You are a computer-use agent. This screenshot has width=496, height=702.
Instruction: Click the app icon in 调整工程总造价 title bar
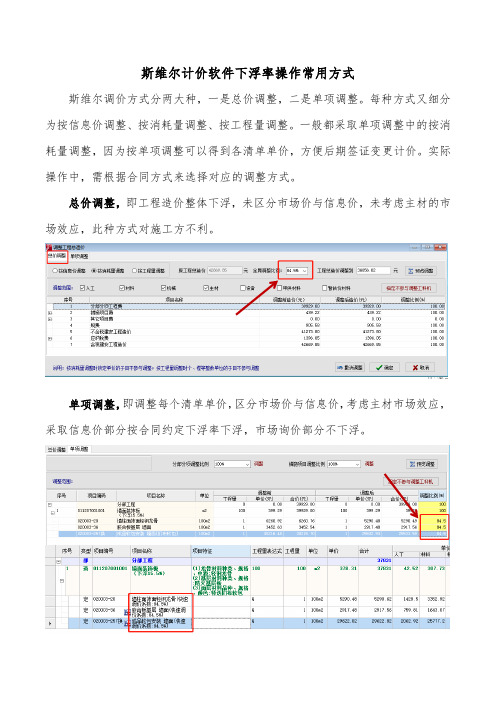pos(49,247)
